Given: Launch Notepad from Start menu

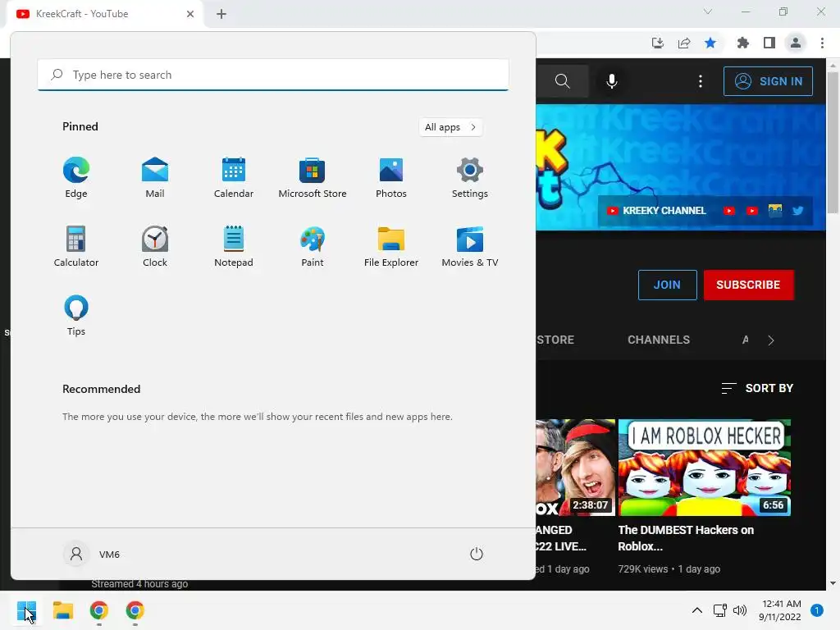Looking at the screenshot, I should tap(234, 246).
